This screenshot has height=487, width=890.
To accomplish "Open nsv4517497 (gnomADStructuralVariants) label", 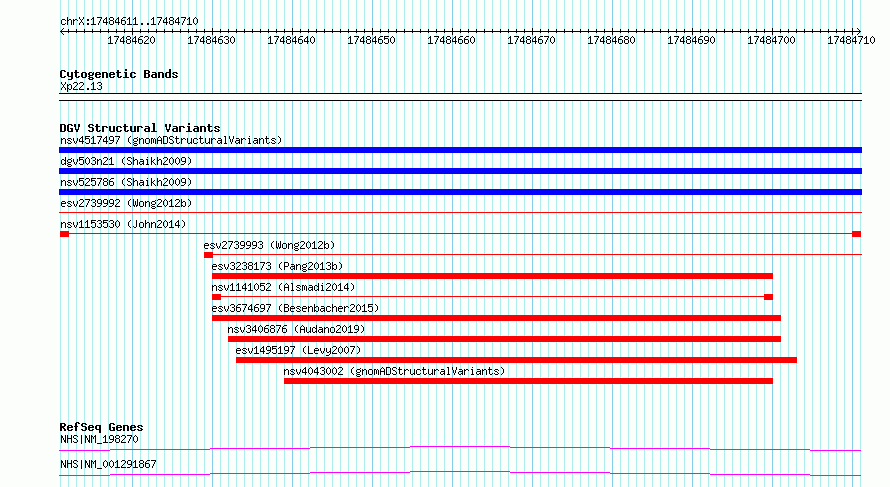I will tap(171, 140).
